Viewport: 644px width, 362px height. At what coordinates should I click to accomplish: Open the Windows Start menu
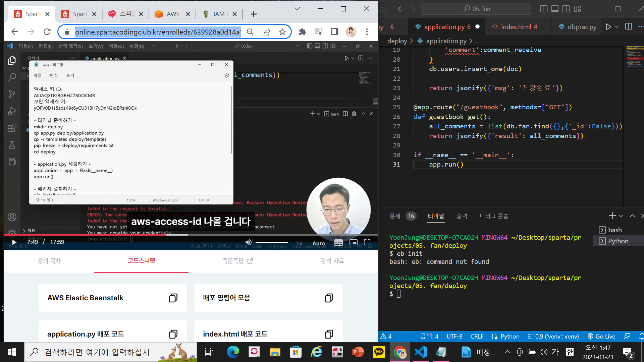pyautogui.click(x=12, y=352)
